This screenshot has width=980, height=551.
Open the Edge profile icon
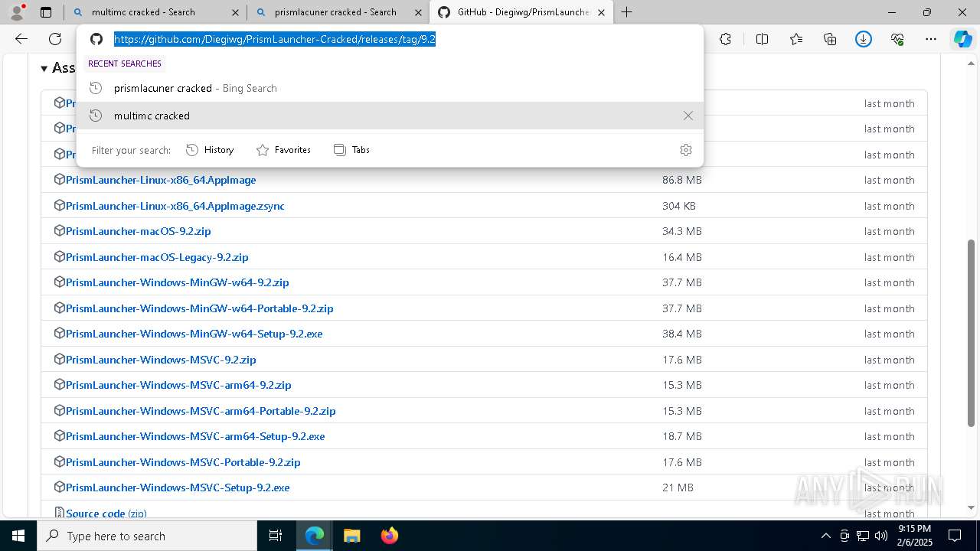coord(17,11)
